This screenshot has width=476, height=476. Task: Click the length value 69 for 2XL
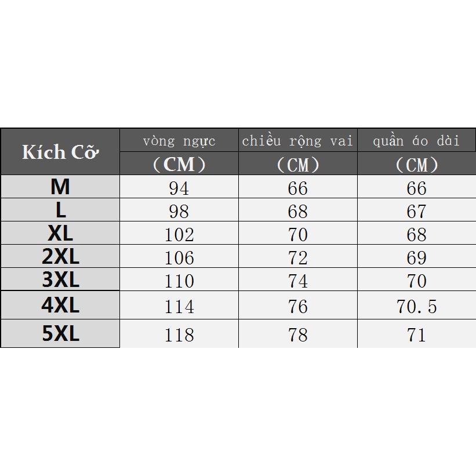(x=416, y=257)
